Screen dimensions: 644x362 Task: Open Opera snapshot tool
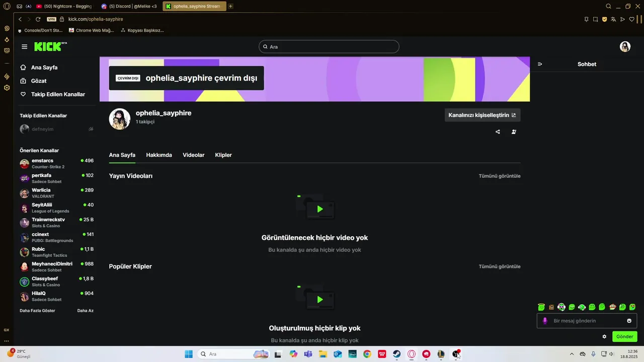tap(595, 19)
